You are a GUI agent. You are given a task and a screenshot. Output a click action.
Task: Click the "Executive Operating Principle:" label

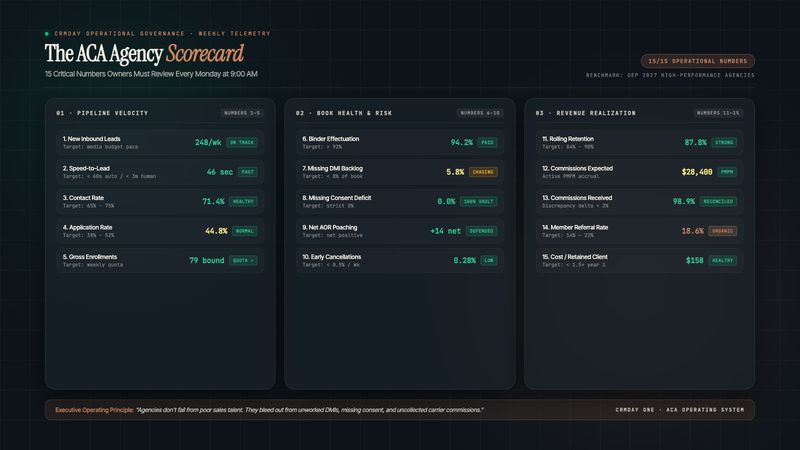[x=94, y=410]
